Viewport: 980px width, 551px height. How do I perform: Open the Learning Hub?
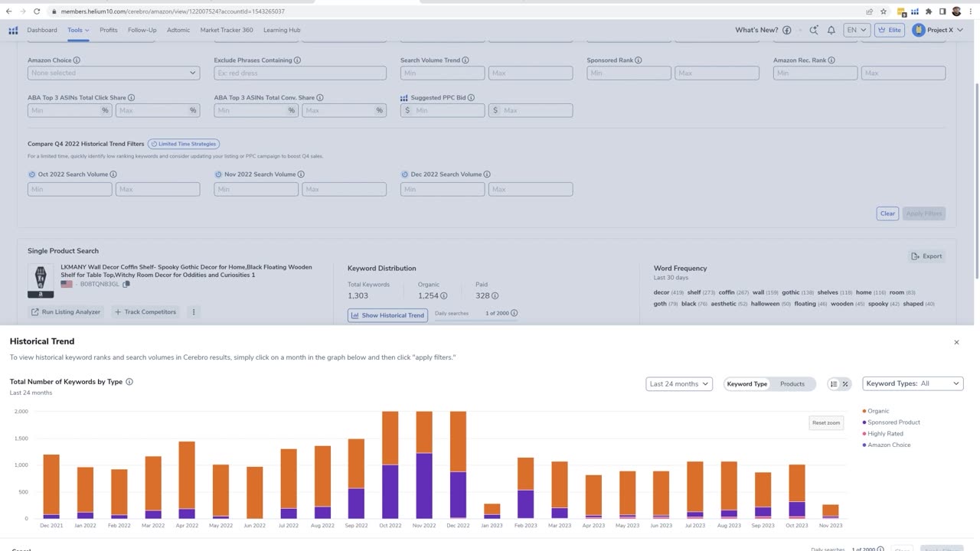(282, 31)
